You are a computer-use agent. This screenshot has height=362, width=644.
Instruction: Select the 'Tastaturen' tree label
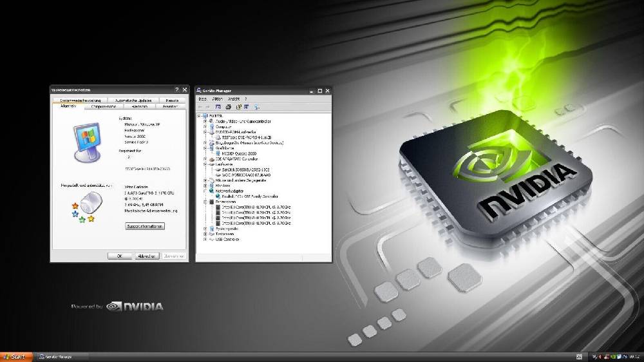tap(225, 234)
